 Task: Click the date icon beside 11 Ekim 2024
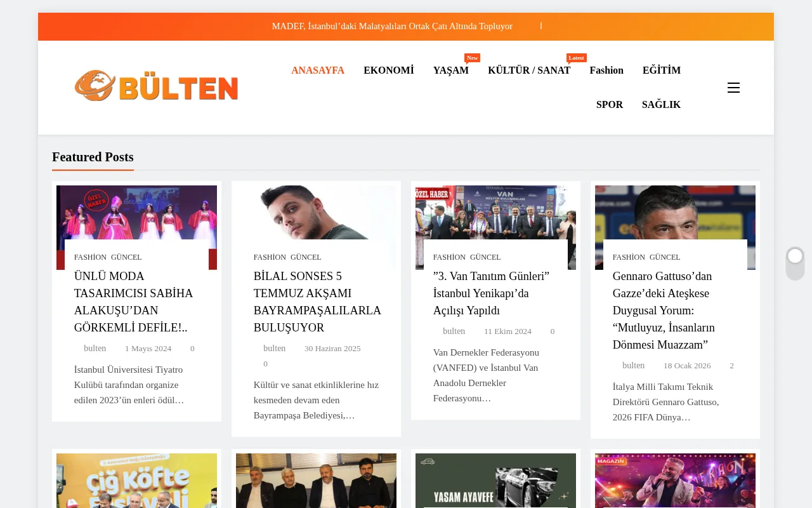[478, 331]
